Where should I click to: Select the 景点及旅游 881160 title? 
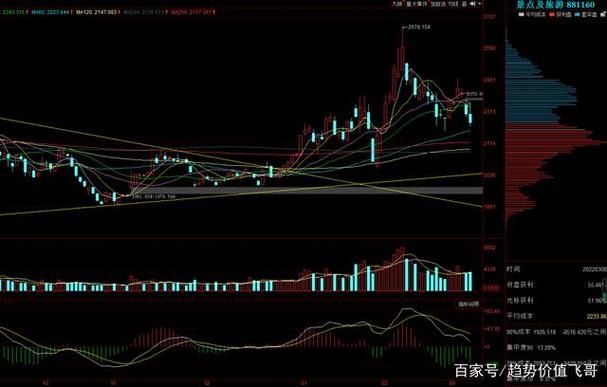pyautogui.click(x=555, y=5)
